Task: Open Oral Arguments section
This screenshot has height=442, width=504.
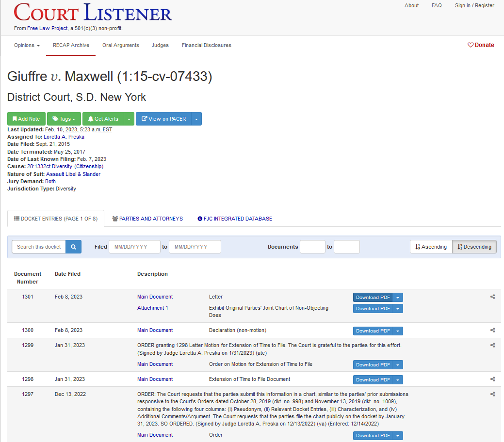Action: (120, 45)
